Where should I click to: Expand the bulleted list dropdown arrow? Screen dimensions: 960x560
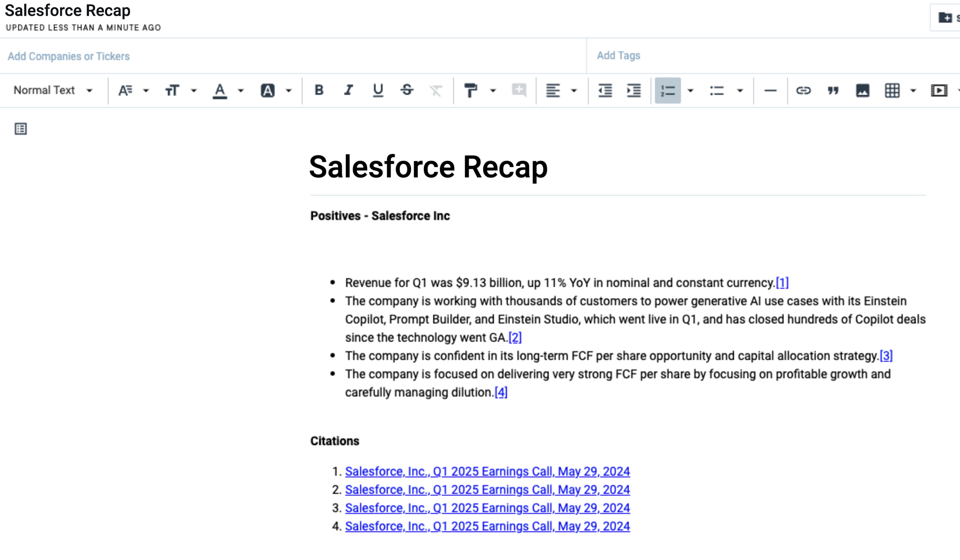[x=740, y=91]
